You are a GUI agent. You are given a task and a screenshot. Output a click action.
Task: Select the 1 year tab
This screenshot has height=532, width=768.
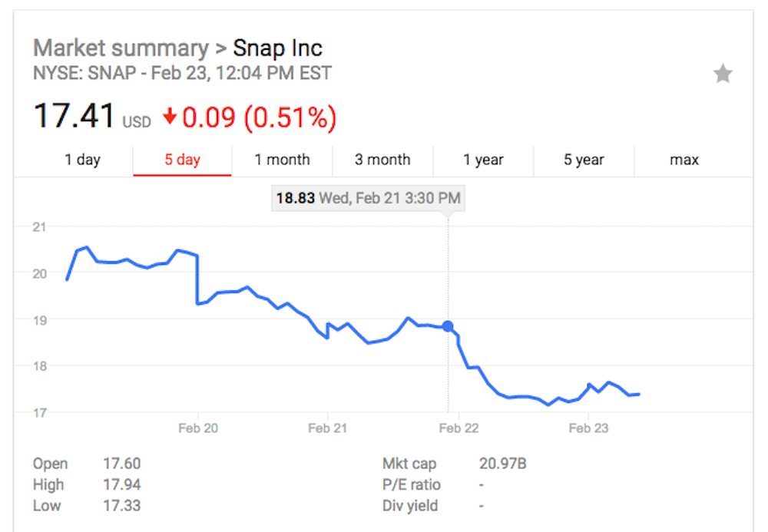pos(483,160)
